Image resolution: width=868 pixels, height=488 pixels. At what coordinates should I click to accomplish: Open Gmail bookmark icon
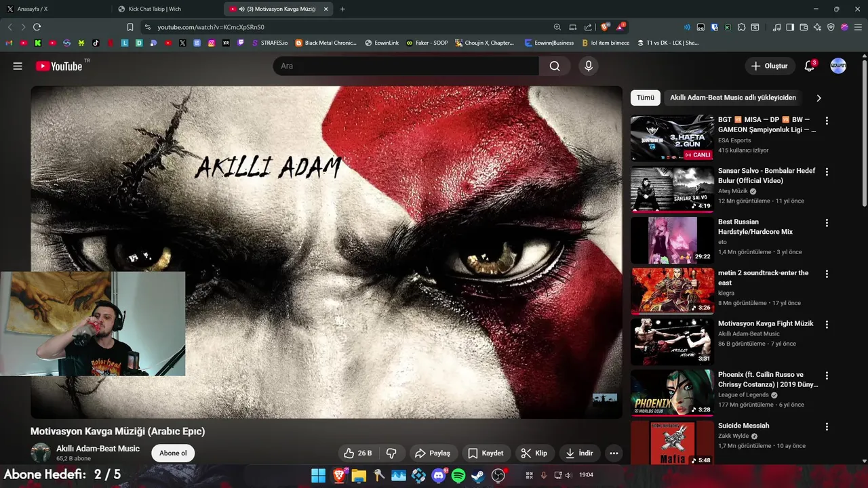9,43
